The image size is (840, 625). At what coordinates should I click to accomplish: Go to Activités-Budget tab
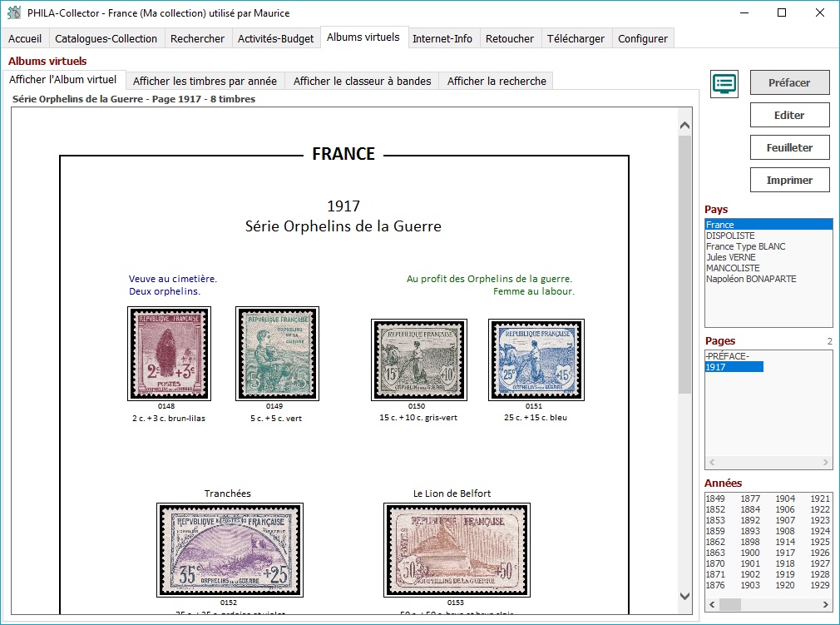tap(276, 38)
